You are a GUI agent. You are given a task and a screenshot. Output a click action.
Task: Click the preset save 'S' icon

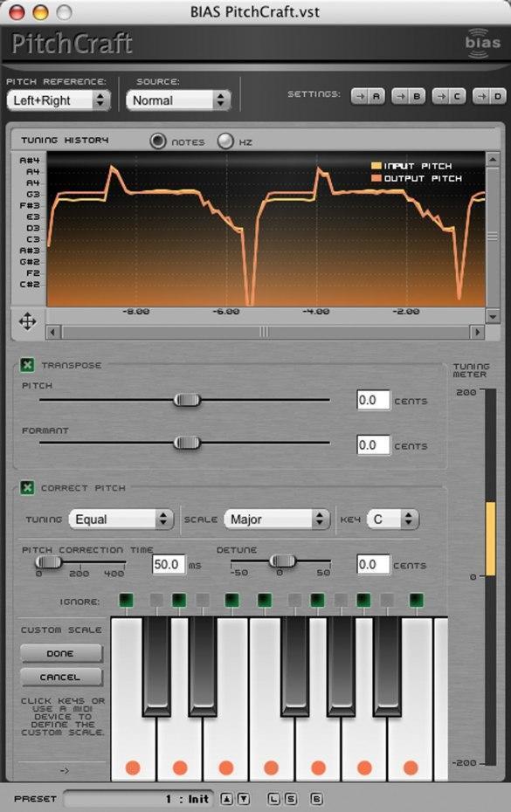pos(291,799)
